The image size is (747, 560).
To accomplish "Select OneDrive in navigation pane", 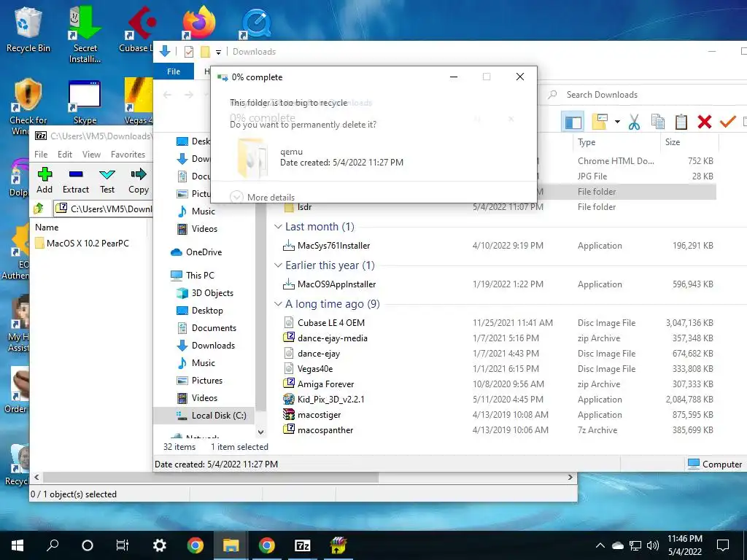I will (204, 252).
